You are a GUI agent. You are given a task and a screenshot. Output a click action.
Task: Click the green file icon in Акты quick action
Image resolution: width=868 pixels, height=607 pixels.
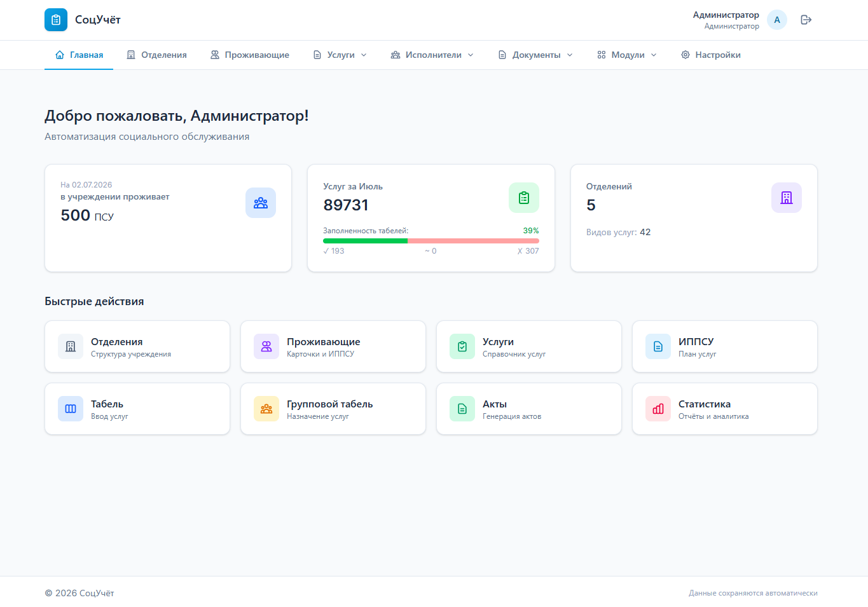click(x=462, y=409)
